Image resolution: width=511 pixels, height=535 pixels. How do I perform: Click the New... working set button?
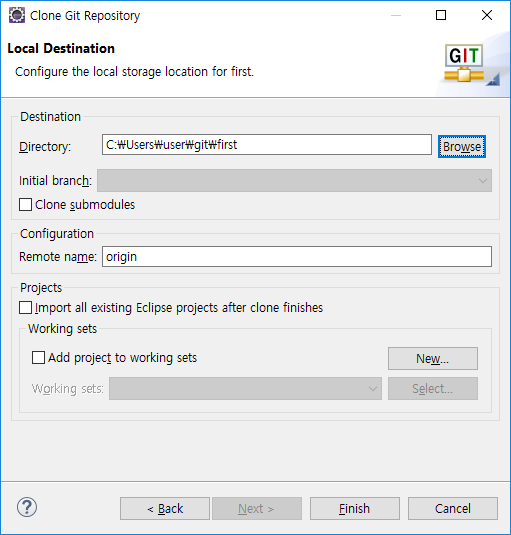[433, 359]
